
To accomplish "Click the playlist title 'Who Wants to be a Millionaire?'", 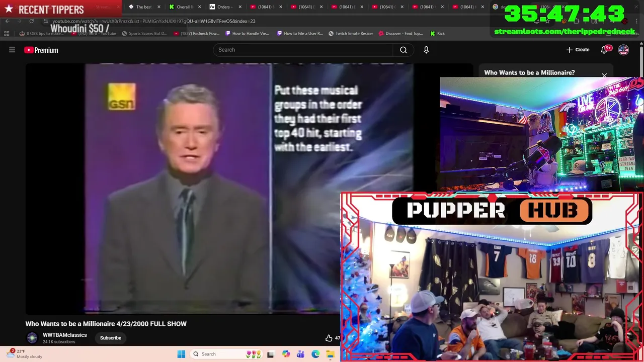I will pos(529,72).
